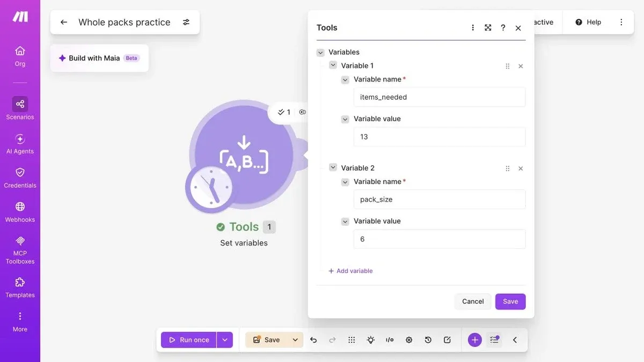Remove Variable 2
Screen dimensions: 644x362
tap(521, 168)
